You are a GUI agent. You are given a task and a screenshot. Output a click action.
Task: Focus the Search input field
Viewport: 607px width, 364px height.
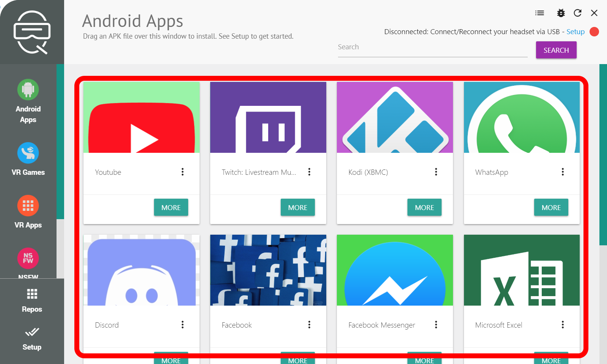coord(432,49)
